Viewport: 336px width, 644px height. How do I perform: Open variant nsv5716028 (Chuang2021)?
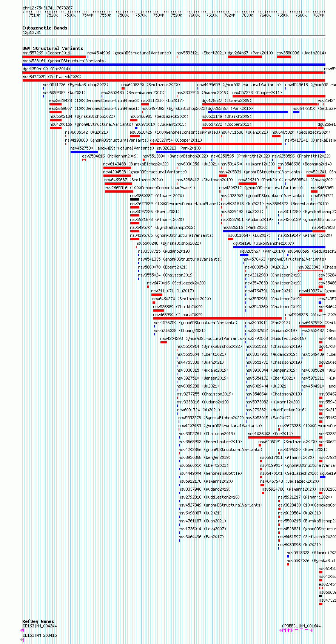[x=180, y=330]
